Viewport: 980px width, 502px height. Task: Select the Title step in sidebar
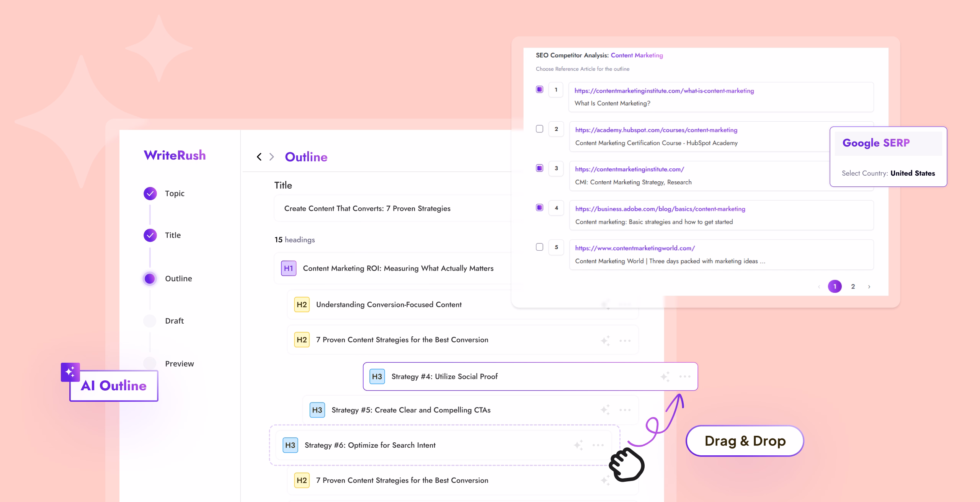(x=173, y=235)
